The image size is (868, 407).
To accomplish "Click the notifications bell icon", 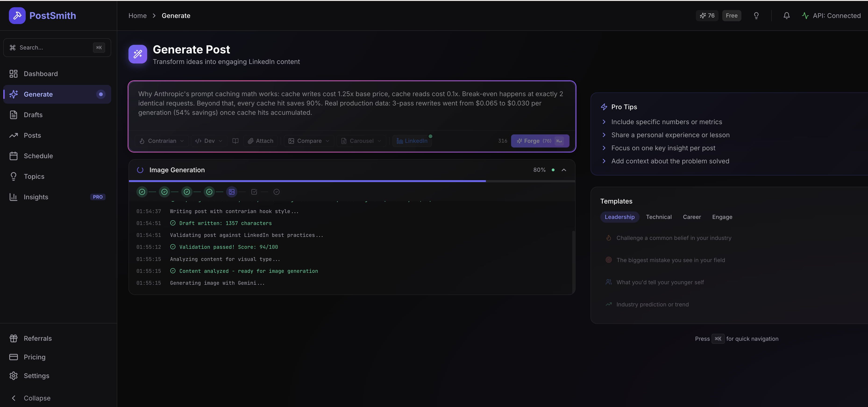I will click(786, 16).
